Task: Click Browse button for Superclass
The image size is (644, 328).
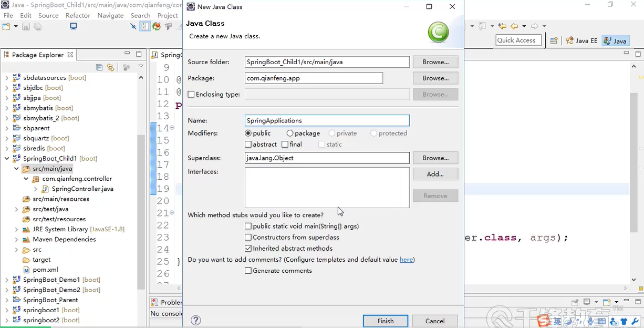Action: (435, 158)
